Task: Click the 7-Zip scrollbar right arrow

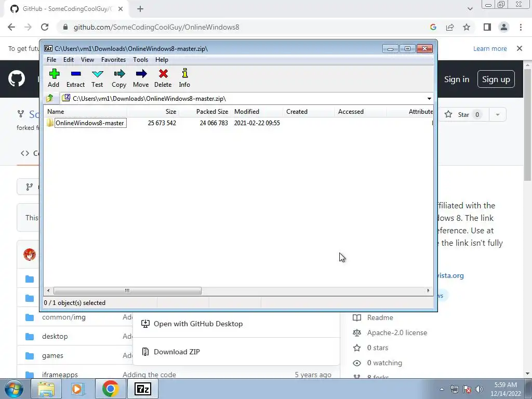Action: 428,290
